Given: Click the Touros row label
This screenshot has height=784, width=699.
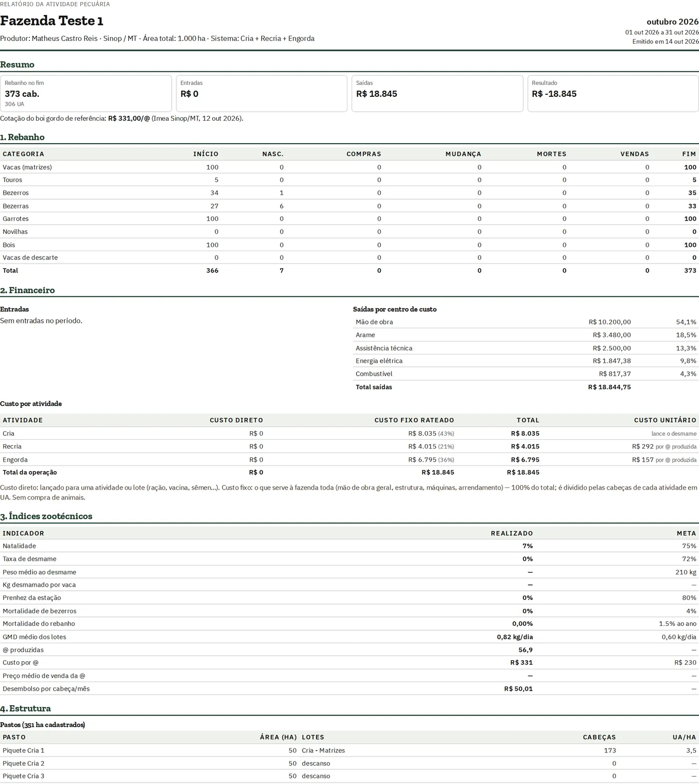Looking at the screenshot, I should pyautogui.click(x=12, y=180).
